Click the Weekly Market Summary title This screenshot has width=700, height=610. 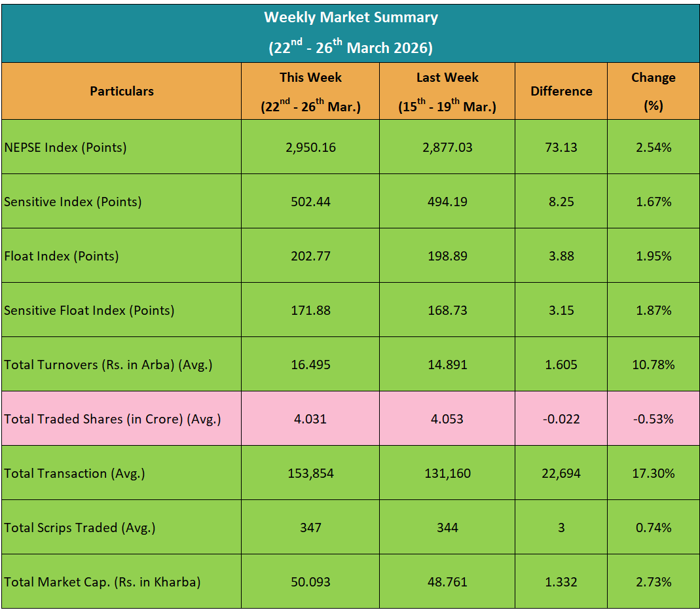pos(350,18)
